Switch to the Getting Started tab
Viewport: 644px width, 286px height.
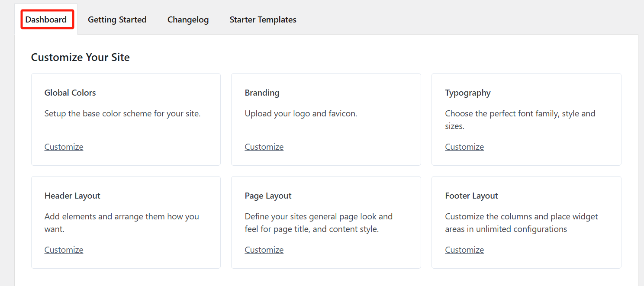(x=117, y=19)
